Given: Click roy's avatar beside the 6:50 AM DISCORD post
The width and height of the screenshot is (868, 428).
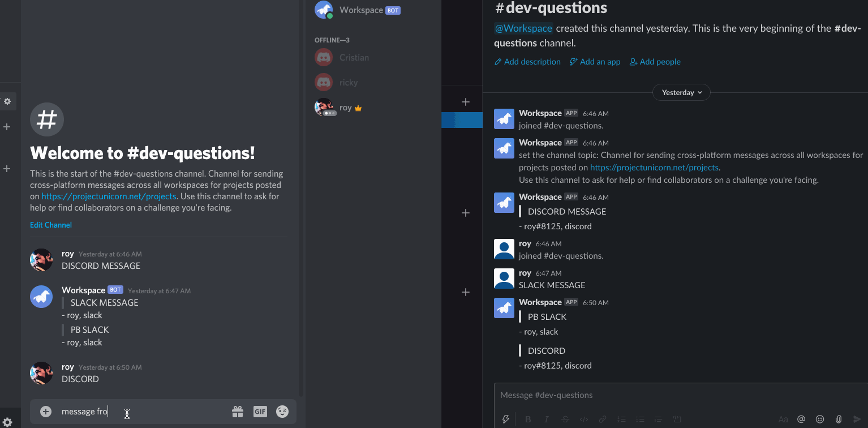Looking at the screenshot, I should tap(41, 373).
